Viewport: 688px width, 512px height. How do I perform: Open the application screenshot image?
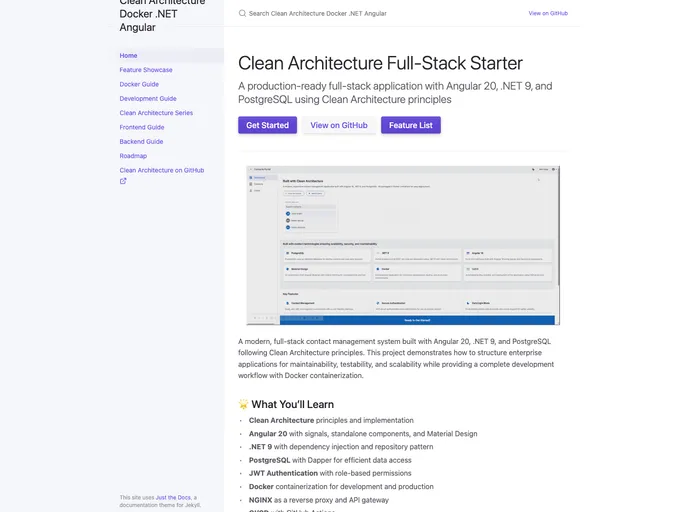coord(403,245)
